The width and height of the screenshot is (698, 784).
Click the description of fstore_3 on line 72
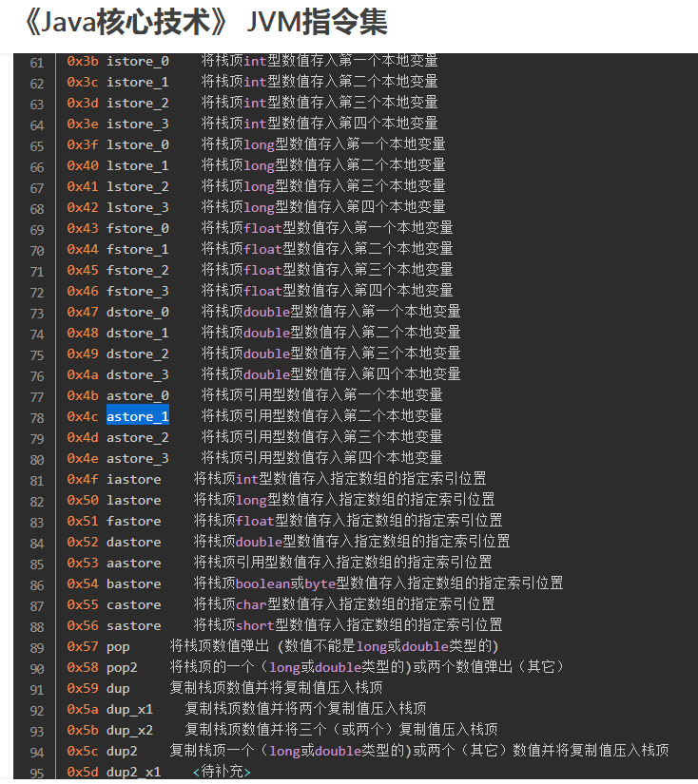click(x=327, y=291)
